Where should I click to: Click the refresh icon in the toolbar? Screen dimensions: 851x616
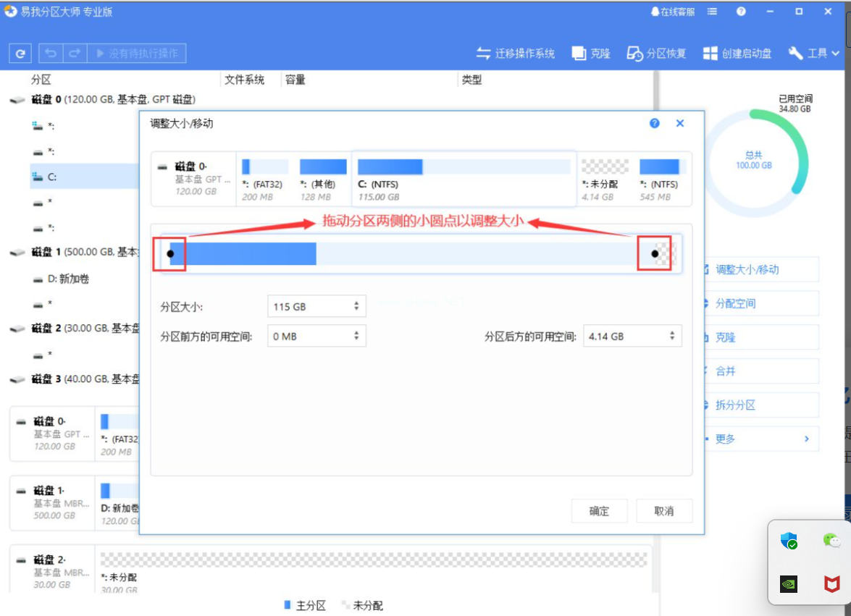tap(20, 54)
